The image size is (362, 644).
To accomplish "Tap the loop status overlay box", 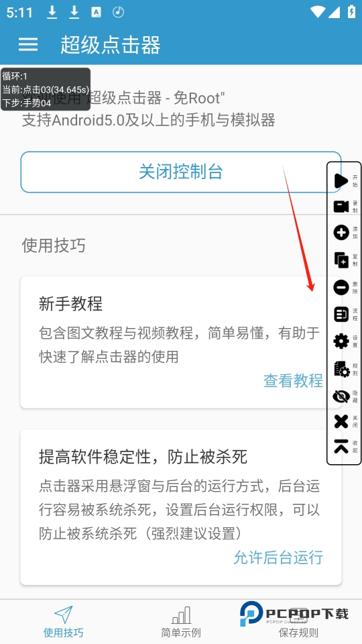I will [x=45, y=89].
